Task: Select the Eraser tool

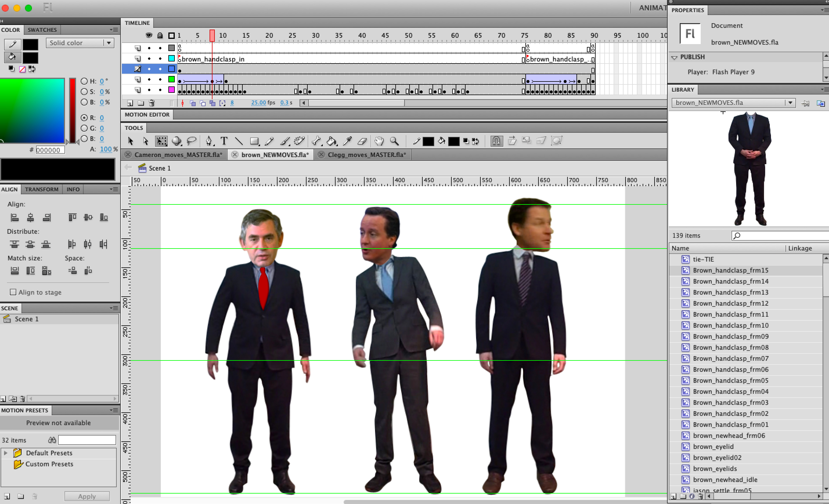Action: pos(362,141)
